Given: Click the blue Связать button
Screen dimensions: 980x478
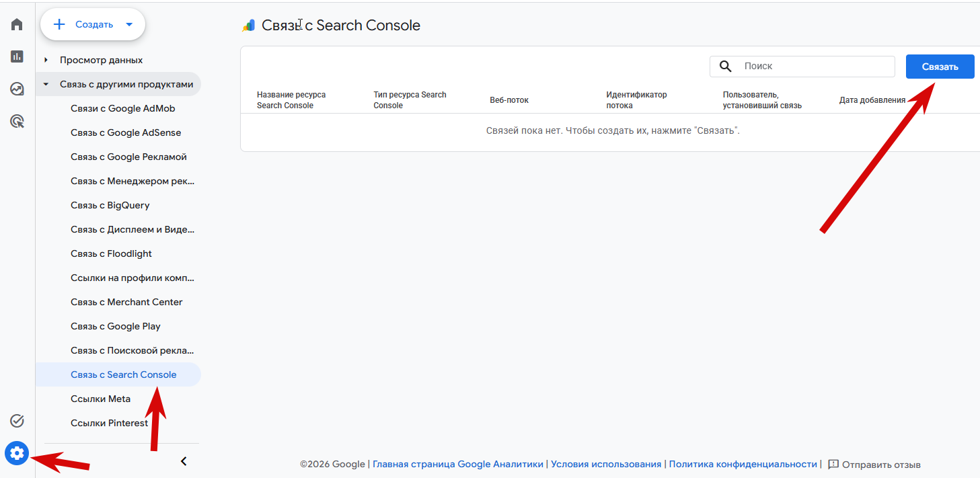Looking at the screenshot, I should click(940, 67).
